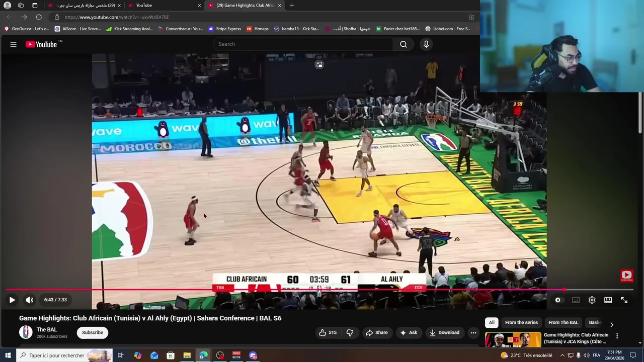Screen dimensions: 644x362
Task: Open The BAL channel name link
Action: coord(46,330)
